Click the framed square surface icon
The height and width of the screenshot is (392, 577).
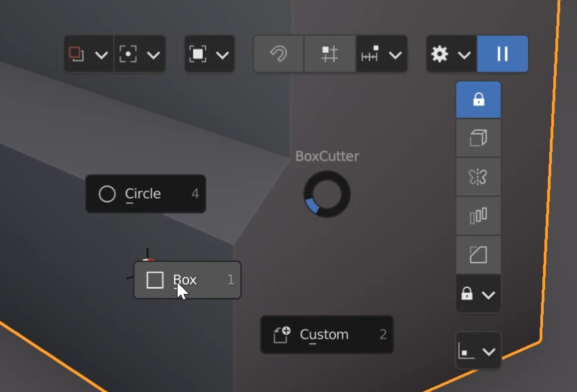pyautogui.click(x=197, y=54)
